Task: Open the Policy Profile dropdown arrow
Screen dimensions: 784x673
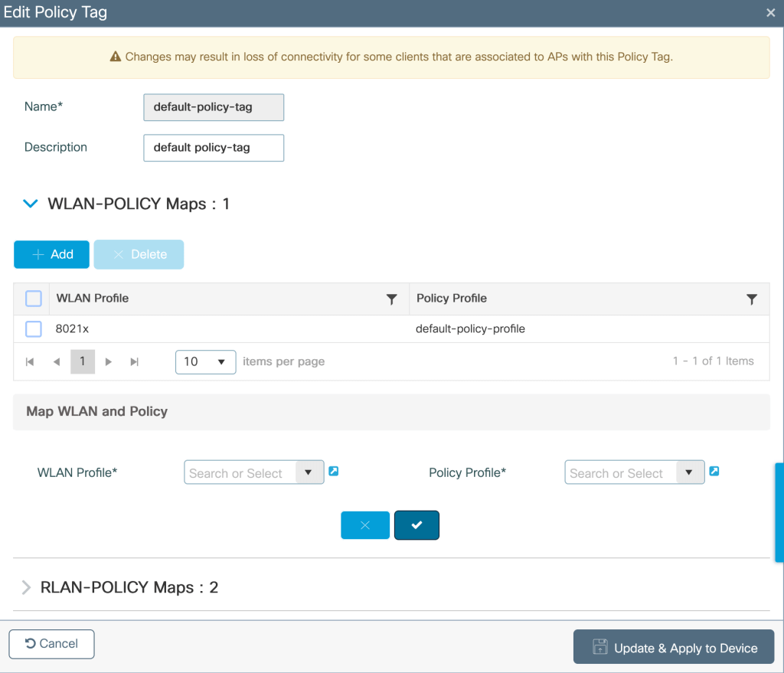Action: [x=689, y=472]
